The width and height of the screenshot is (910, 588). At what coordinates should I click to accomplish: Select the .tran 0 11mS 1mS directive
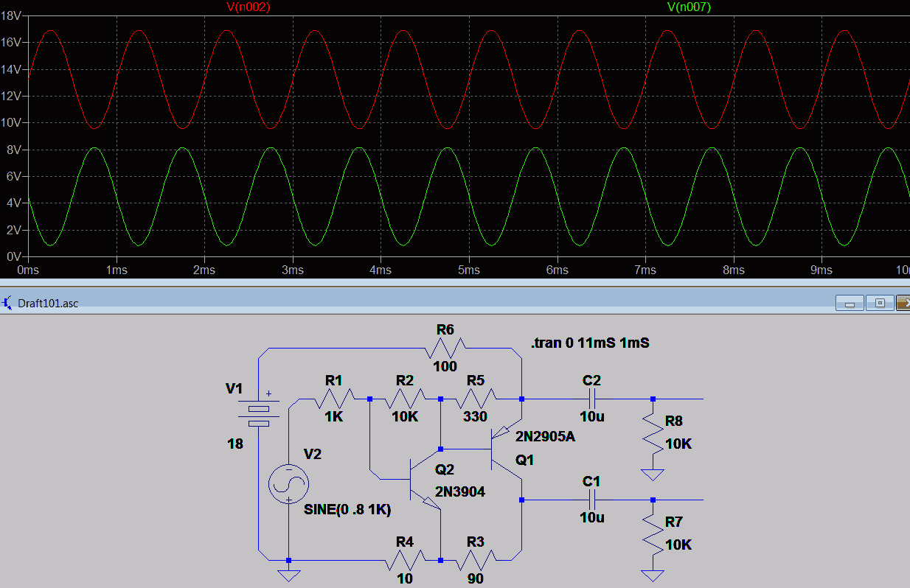[590, 343]
